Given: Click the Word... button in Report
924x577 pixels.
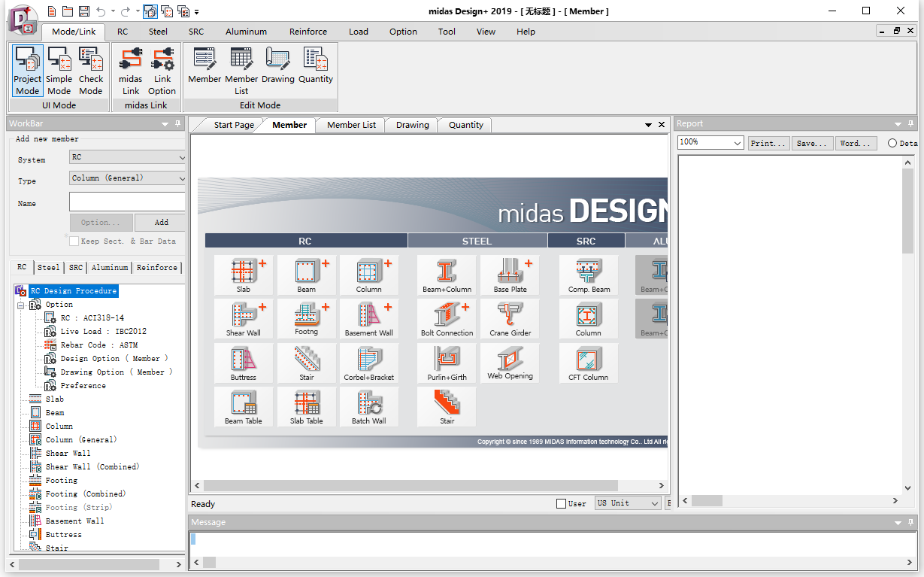Looking at the screenshot, I should coord(856,143).
